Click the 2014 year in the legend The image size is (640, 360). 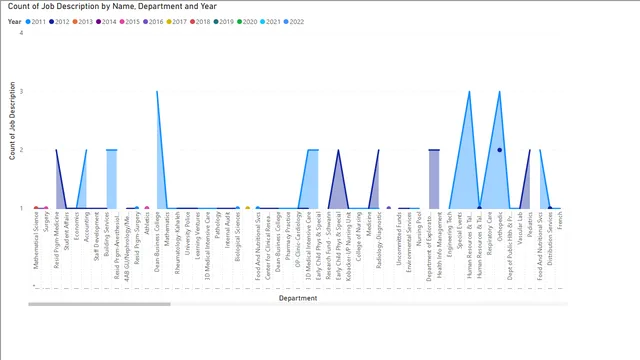pos(106,22)
